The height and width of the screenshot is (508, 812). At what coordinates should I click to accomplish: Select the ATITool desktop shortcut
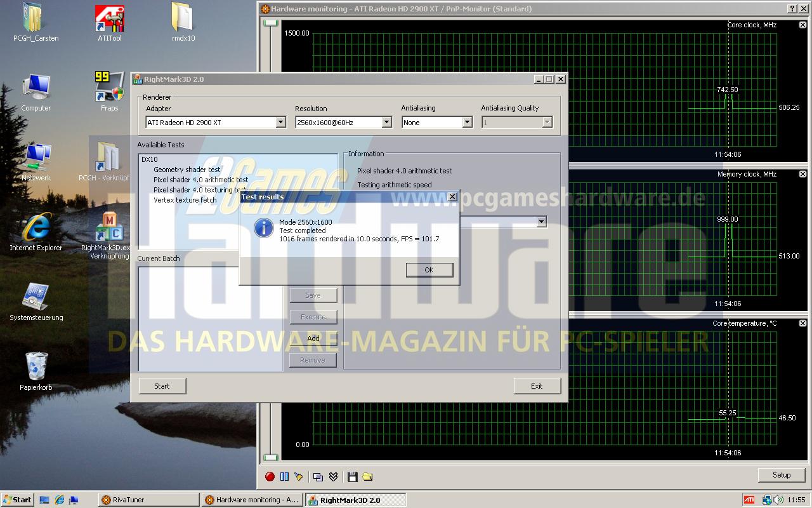[x=110, y=23]
